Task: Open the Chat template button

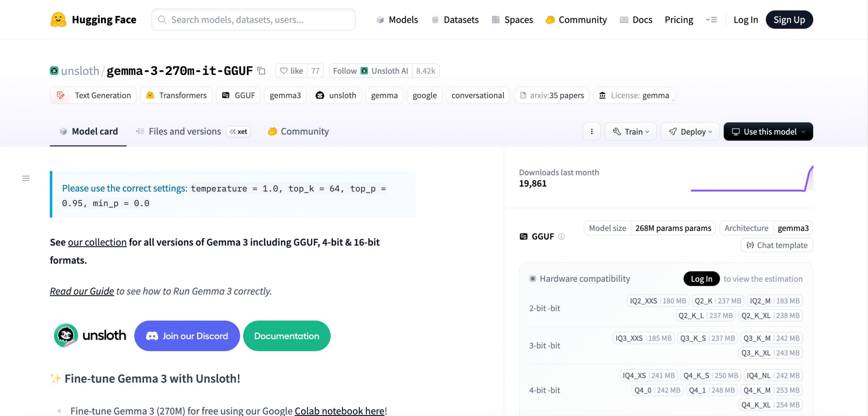Action: click(777, 245)
